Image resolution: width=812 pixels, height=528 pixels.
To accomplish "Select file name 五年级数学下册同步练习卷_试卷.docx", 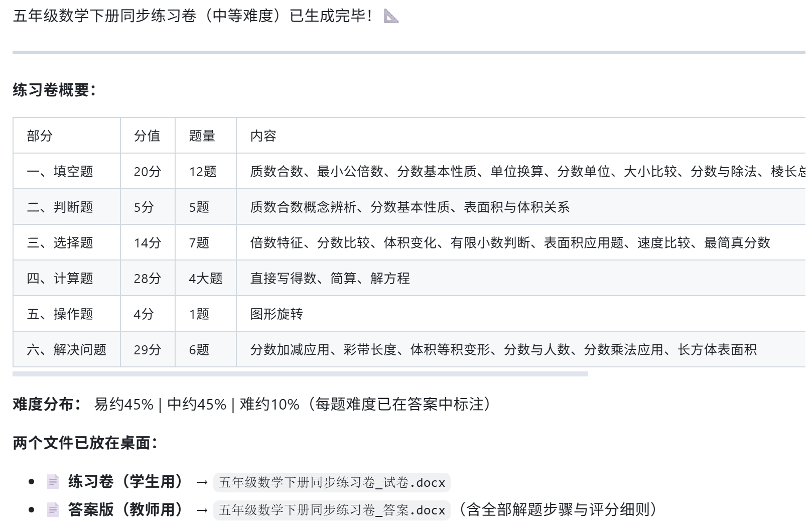I will [332, 482].
